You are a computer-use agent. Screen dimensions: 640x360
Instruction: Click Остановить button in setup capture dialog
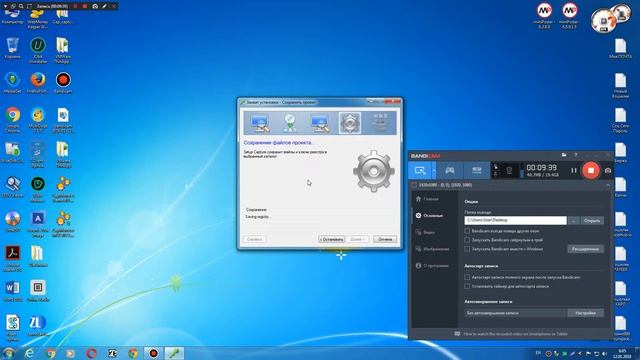(331, 239)
